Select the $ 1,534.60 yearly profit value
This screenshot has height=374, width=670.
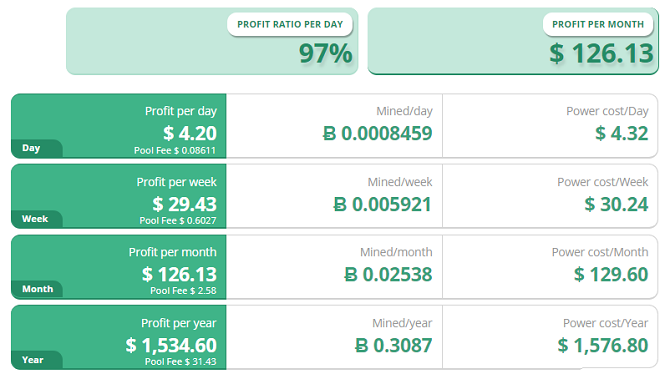[x=171, y=345]
